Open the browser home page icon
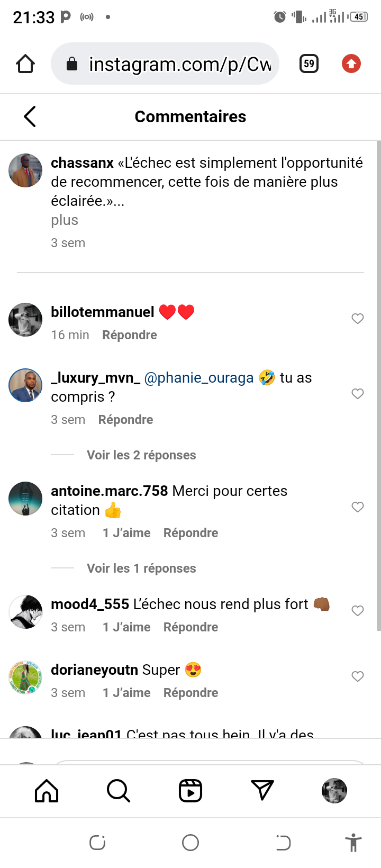 coord(25,64)
